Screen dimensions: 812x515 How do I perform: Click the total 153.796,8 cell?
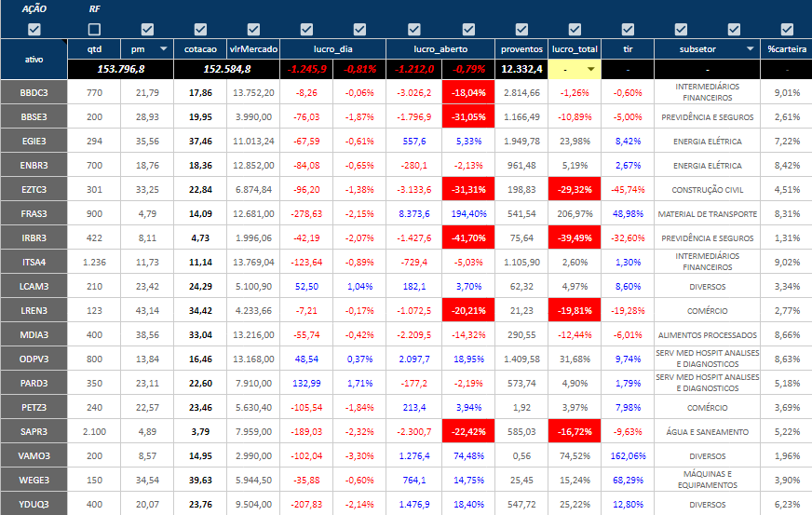[x=121, y=69]
